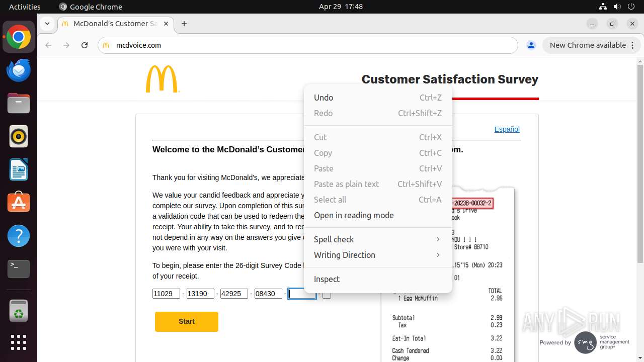Image resolution: width=644 pixels, height=362 pixels.
Task: Click the address bar showing mcdvoice.com
Action: pyautogui.click(x=308, y=45)
